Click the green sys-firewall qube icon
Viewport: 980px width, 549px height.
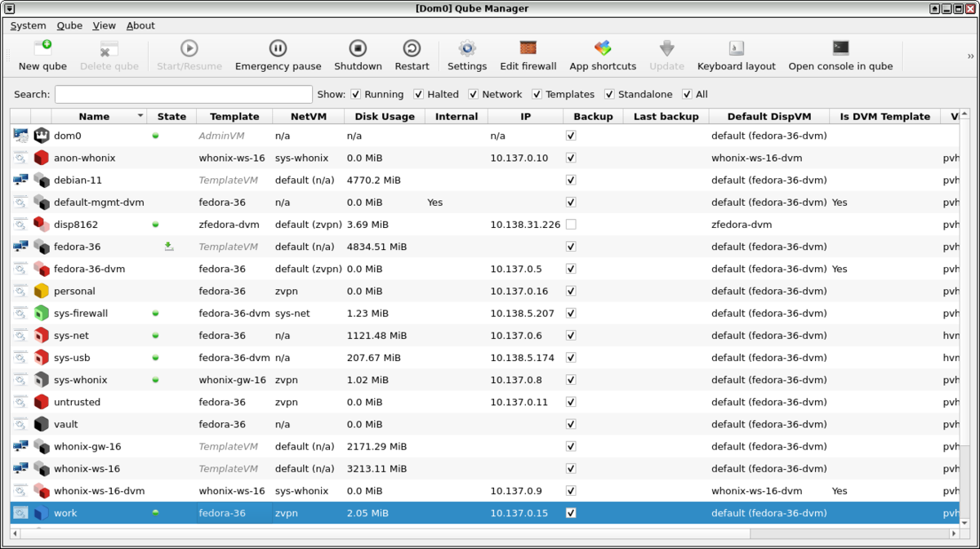[x=42, y=313]
